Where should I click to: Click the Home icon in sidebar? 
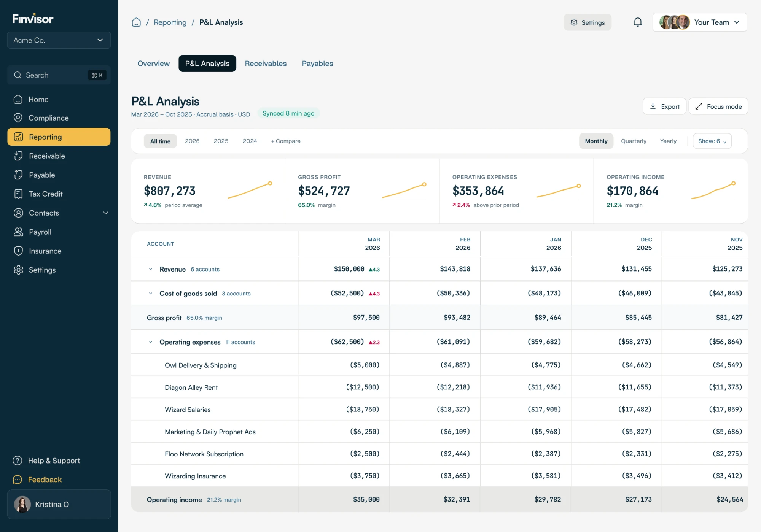click(18, 99)
